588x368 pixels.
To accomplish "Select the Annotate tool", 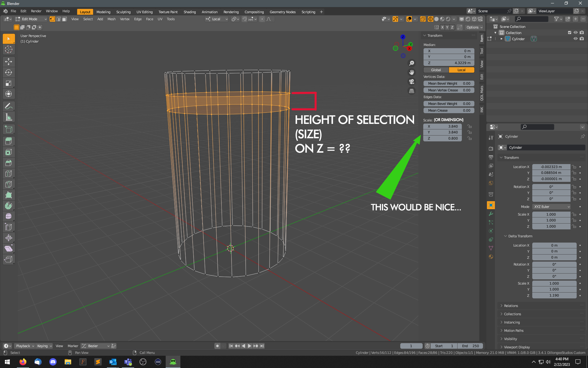I will 9,106.
